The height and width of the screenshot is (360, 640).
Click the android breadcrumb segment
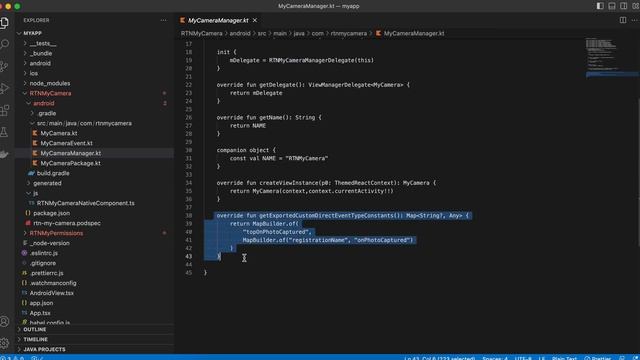pos(240,33)
